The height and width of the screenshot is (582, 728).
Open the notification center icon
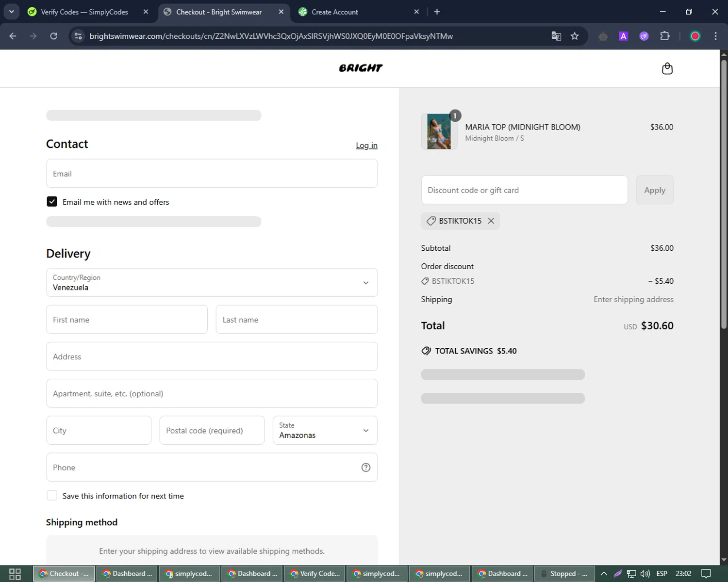(x=706, y=574)
